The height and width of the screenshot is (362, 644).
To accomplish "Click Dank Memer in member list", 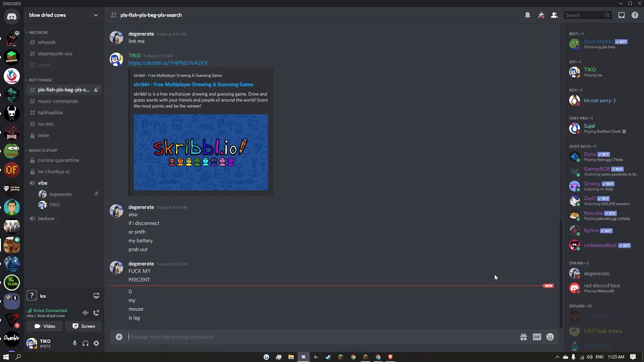I will click(602, 44).
